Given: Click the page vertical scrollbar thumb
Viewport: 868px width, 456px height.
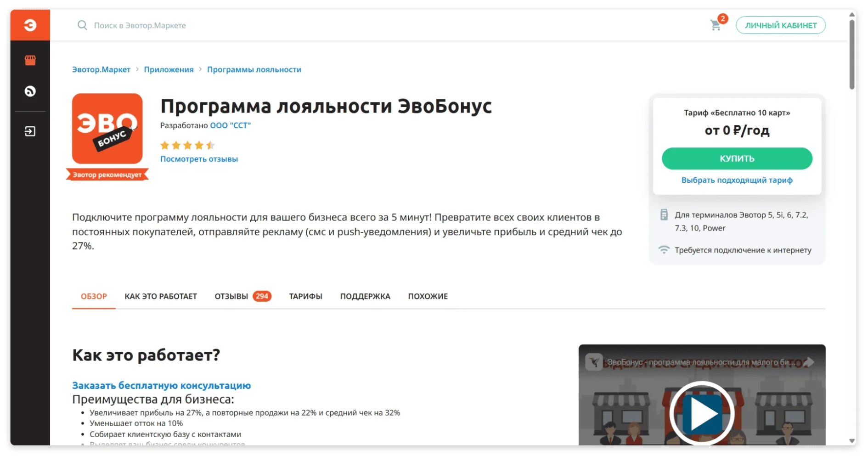Looking at the screenshot, I should (852, 54).
